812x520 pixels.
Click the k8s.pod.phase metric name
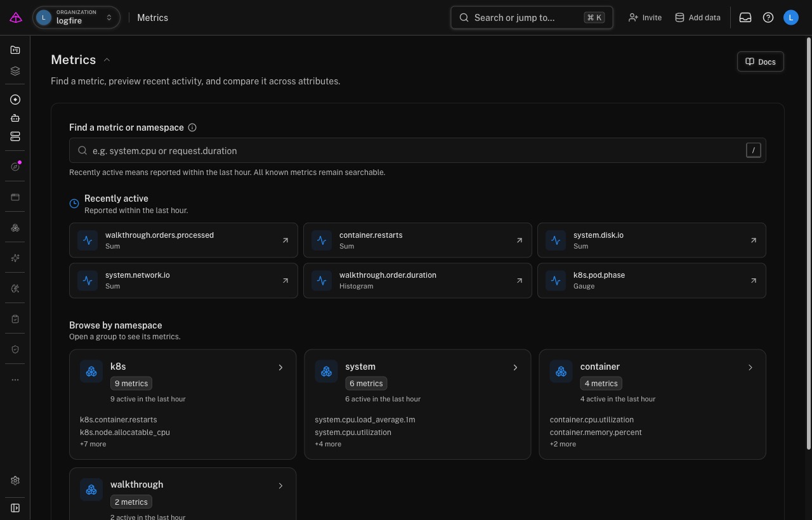coord(599,275)
